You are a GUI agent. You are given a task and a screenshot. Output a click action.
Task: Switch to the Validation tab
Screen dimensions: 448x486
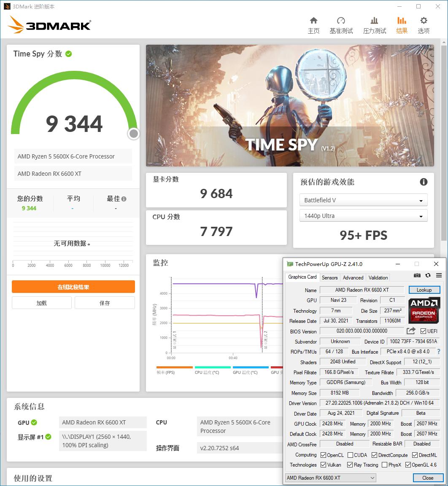coord(378,277)
